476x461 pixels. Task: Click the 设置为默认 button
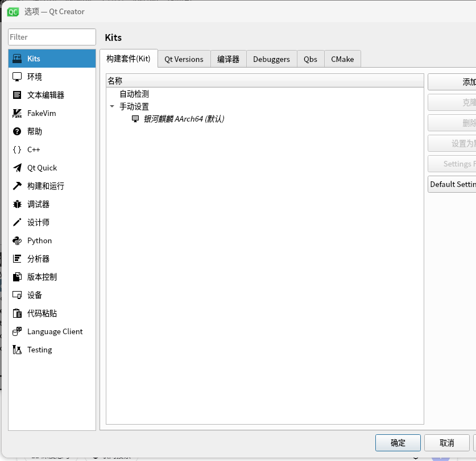[x=452, y=143]
